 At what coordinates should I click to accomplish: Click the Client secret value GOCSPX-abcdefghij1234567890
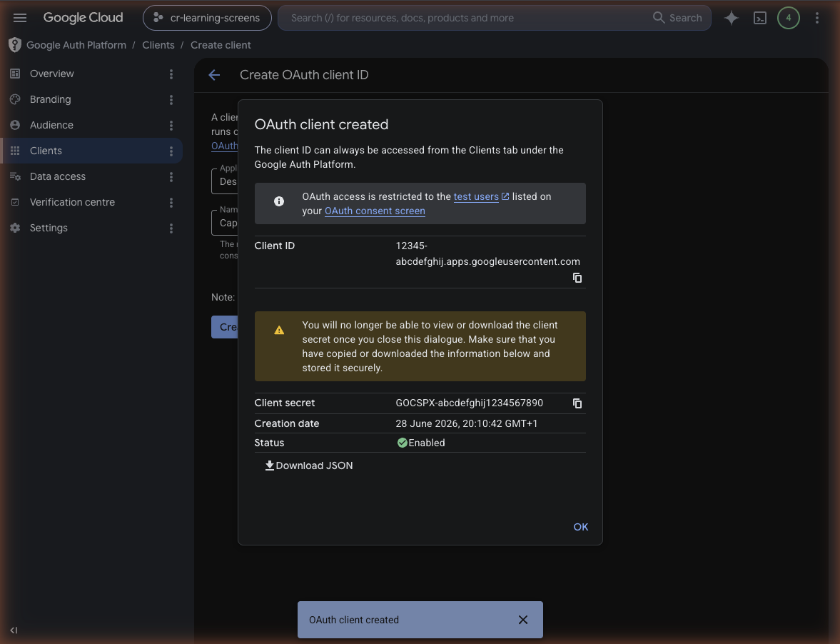click(x=470, y=403)
